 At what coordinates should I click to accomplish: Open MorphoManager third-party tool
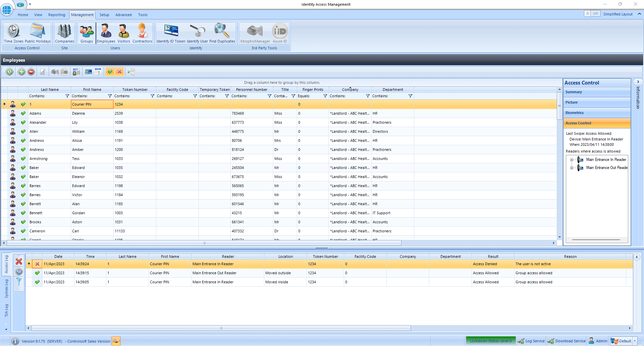pyautogui.click(x=255, y=33)
